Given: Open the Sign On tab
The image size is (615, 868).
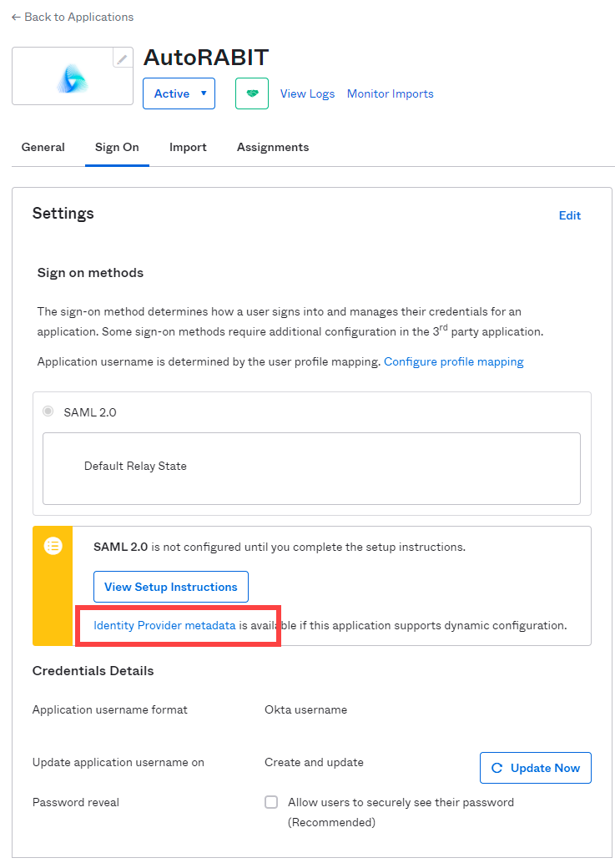Looking at the screenshot, I should click(117, 147).
